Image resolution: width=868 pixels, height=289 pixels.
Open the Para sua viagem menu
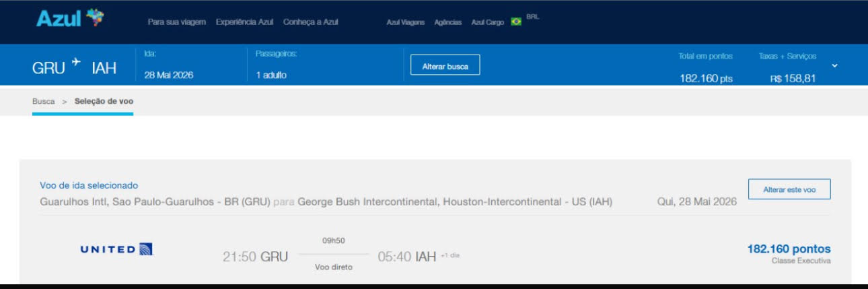click(x=176, y=22)
